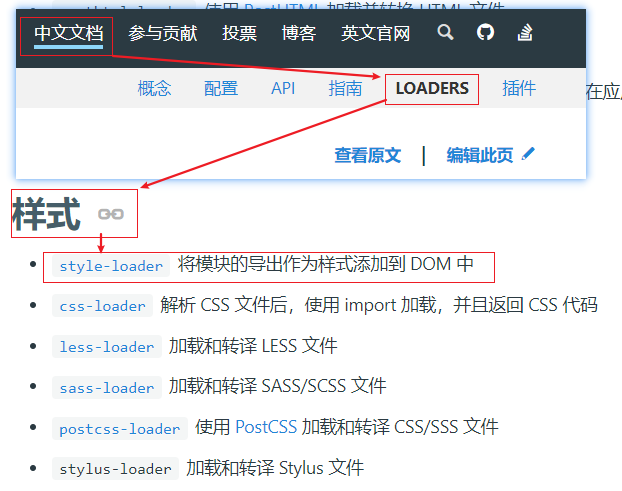
Task: Open the postcss-loader link
Action: click(120, 428)
